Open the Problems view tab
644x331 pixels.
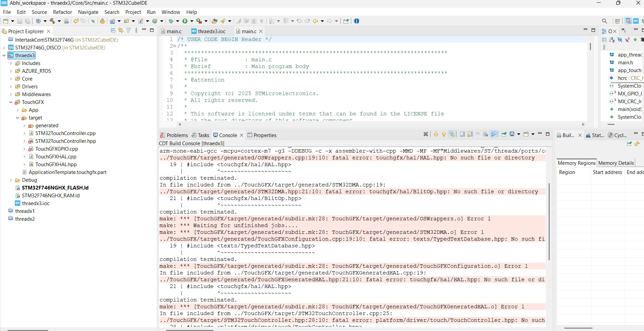pyautogui.click(x=174, y=135)
